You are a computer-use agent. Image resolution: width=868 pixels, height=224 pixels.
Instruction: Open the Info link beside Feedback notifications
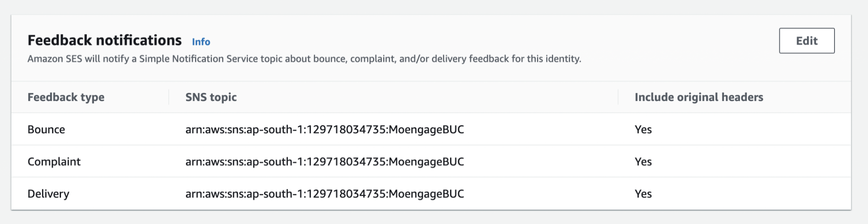(x=201, y=42)
